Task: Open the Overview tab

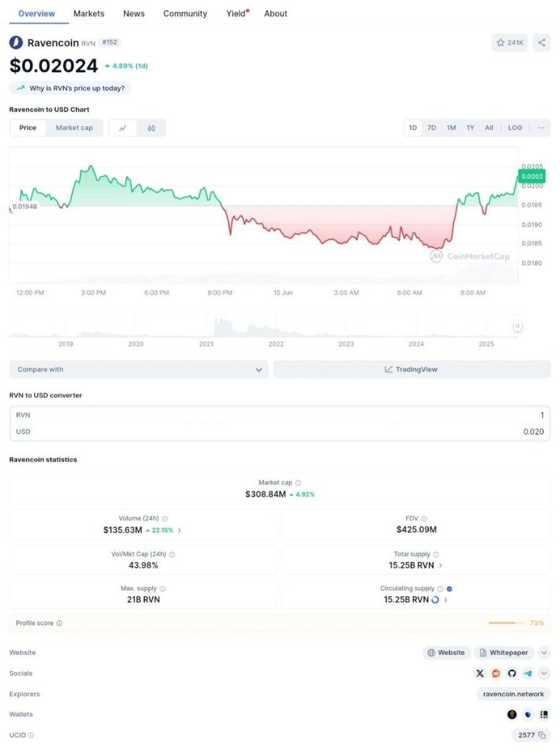Action: pyautogui.click(x=36, y=13)
